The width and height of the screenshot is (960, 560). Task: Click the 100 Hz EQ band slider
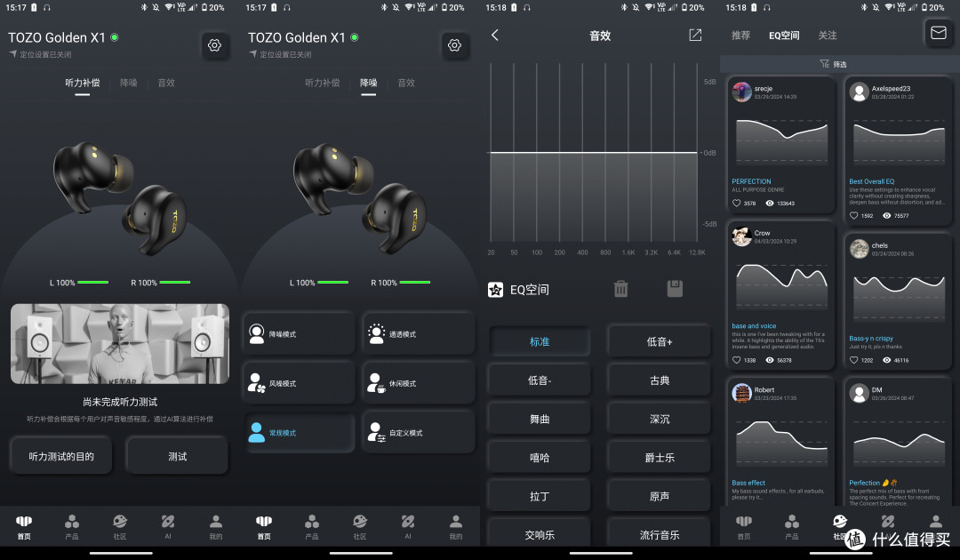[537, 152]
